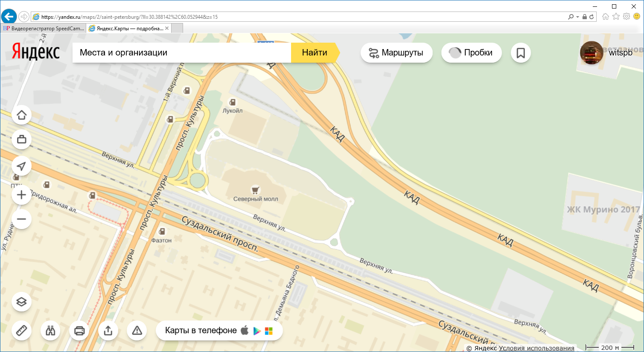Print the map using the printer icon
The image size is (644, 352).
coord(79,331)
